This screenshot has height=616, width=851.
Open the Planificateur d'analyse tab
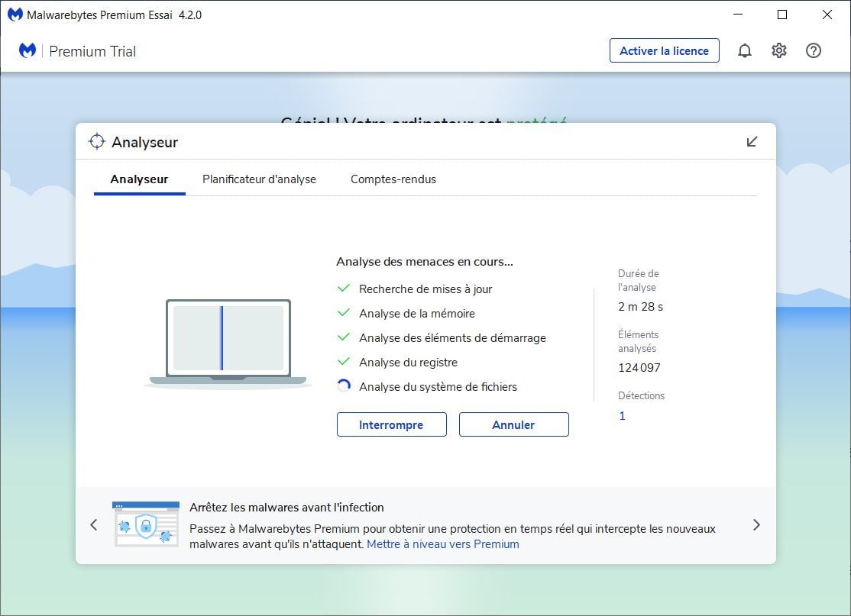[x=260, y=179]
